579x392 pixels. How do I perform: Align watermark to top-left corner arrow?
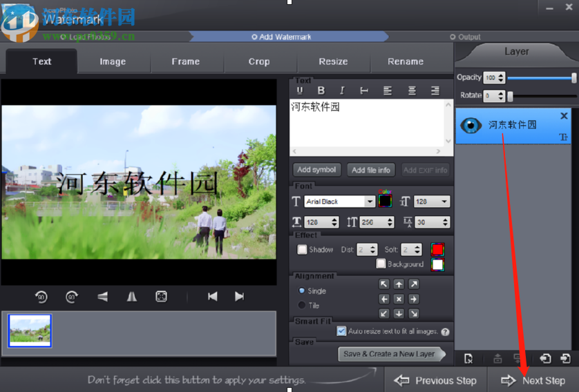click(384, 284)
